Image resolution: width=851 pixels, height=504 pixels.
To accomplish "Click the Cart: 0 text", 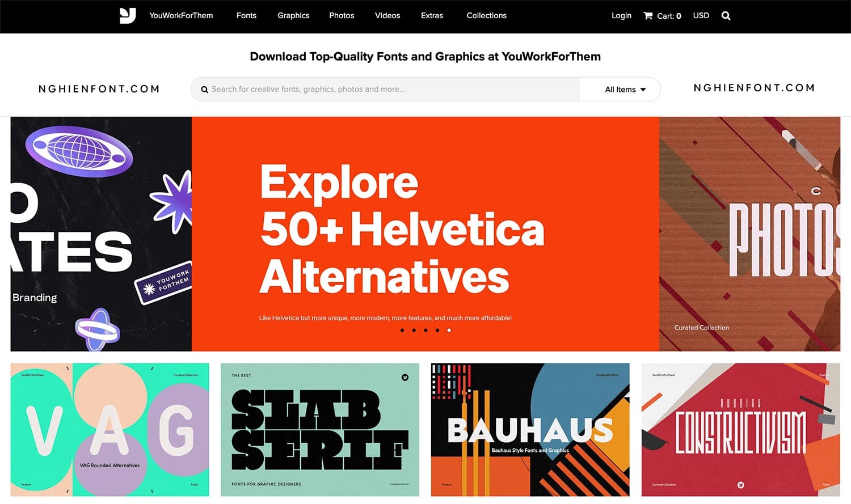I will [669, 16].
